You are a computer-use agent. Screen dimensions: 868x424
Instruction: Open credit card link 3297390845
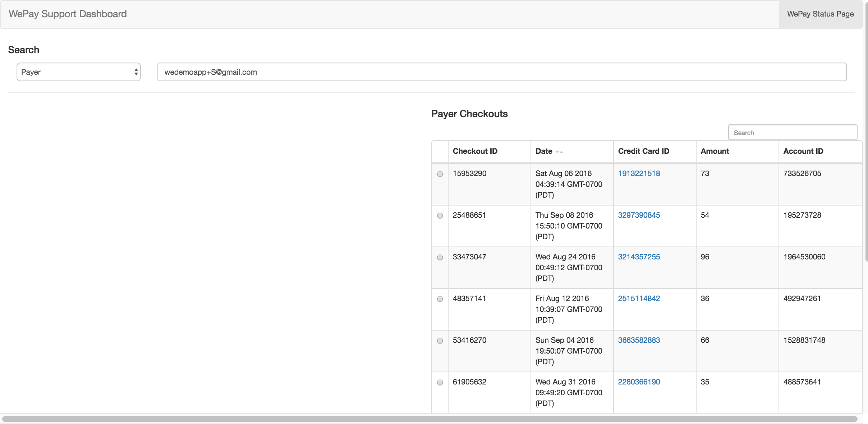pyautogui.click(x=639, y=215)
